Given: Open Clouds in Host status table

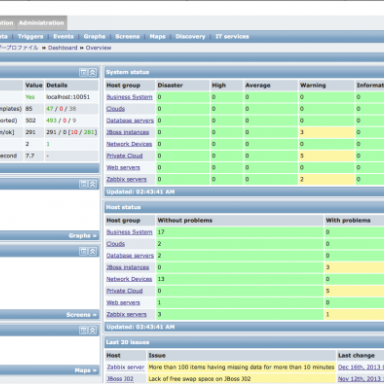Looking at the screenshot, I should pyautogui.click(x=116, y=244).
